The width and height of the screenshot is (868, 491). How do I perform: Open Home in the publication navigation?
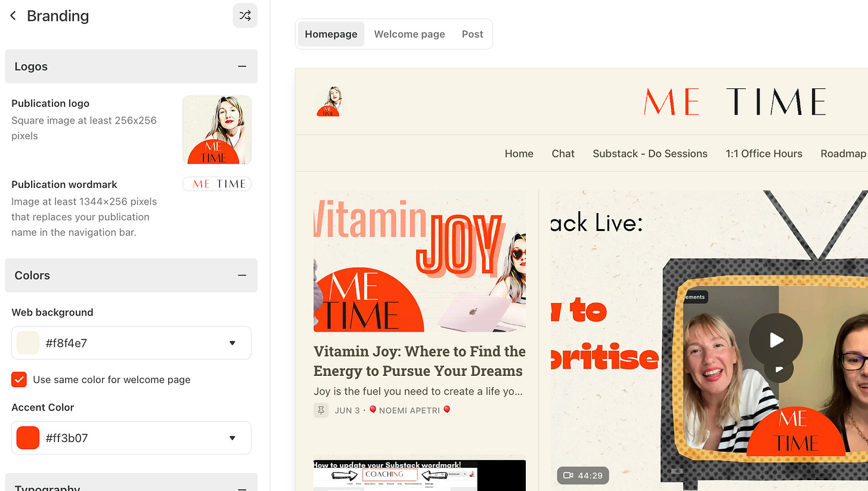pyautogui.click(x=519, y=153)
